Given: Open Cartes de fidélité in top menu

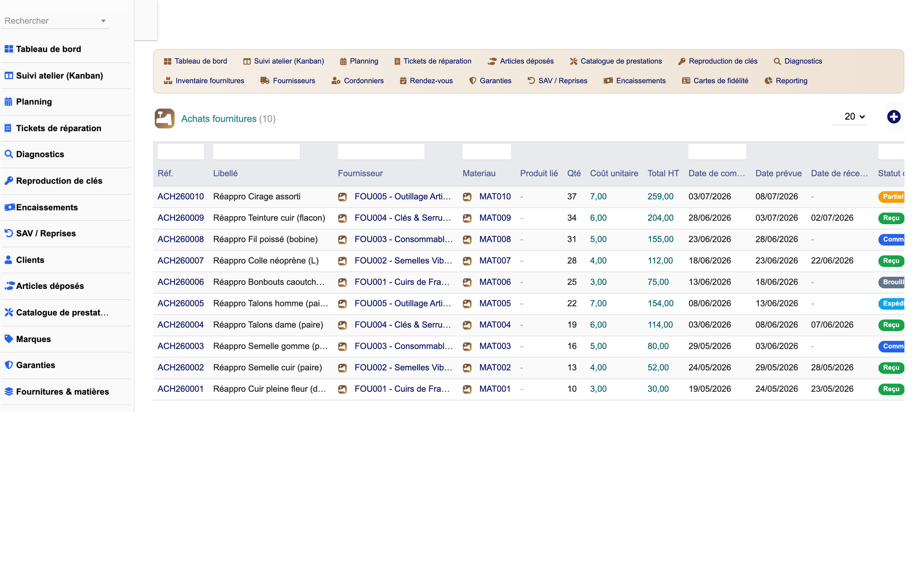Looking at the screenshot, I should point(715,81).
